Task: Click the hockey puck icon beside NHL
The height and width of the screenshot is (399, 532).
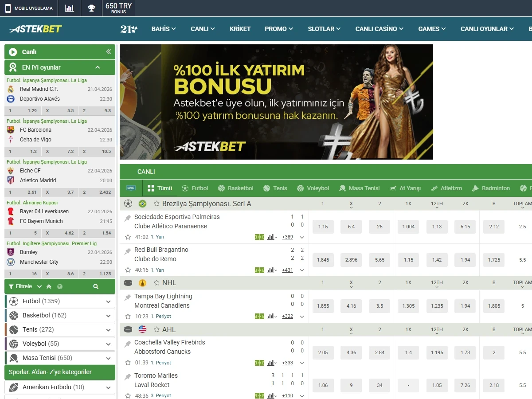Action: (x=128, y=282)
